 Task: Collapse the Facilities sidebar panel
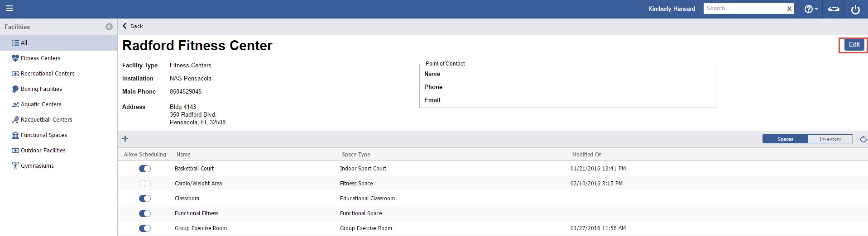tap(109, 27)
